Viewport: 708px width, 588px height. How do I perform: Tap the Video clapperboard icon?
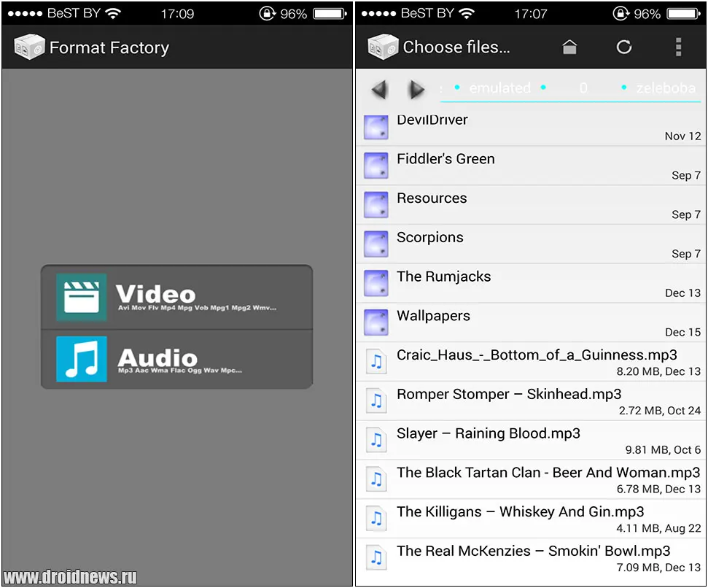(x=81, y=297)
